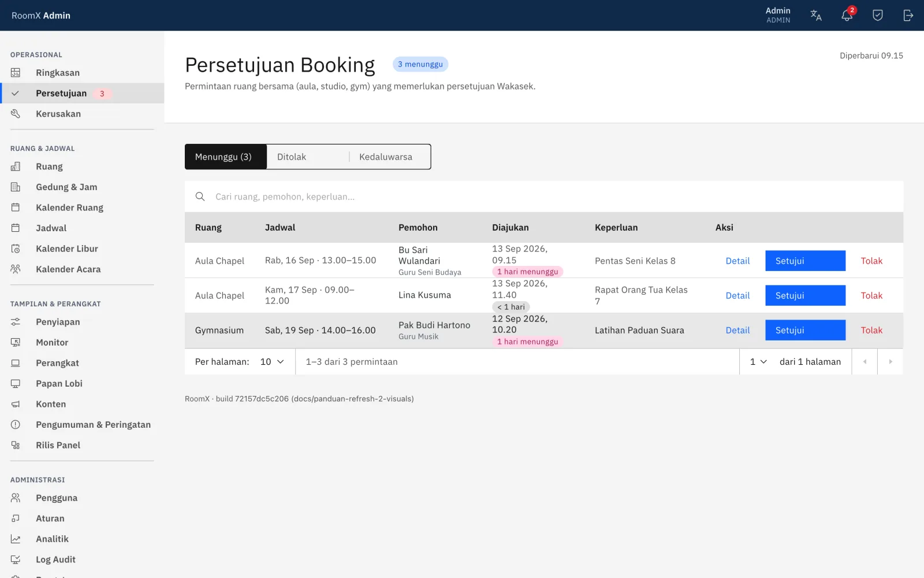The width and height of the screenshot is (924, 578).
Task: Switch to the Ditolak tab
Action: (308, 157)
